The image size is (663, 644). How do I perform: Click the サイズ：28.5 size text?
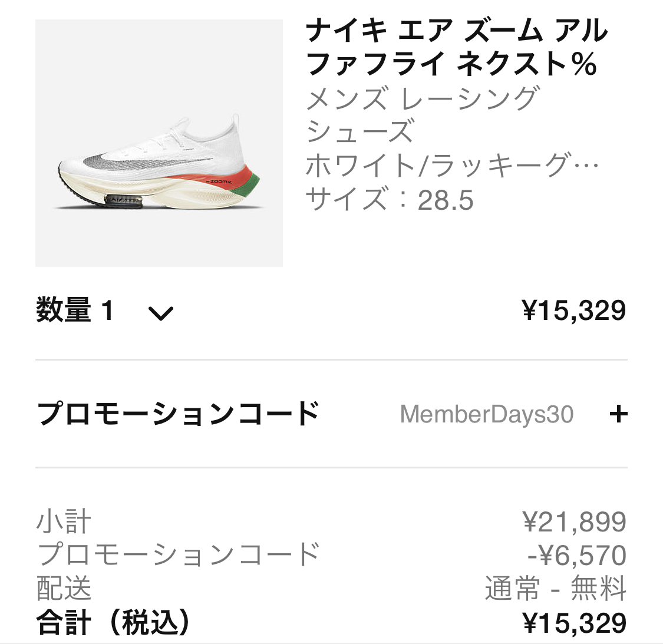(x=390, y=199)
